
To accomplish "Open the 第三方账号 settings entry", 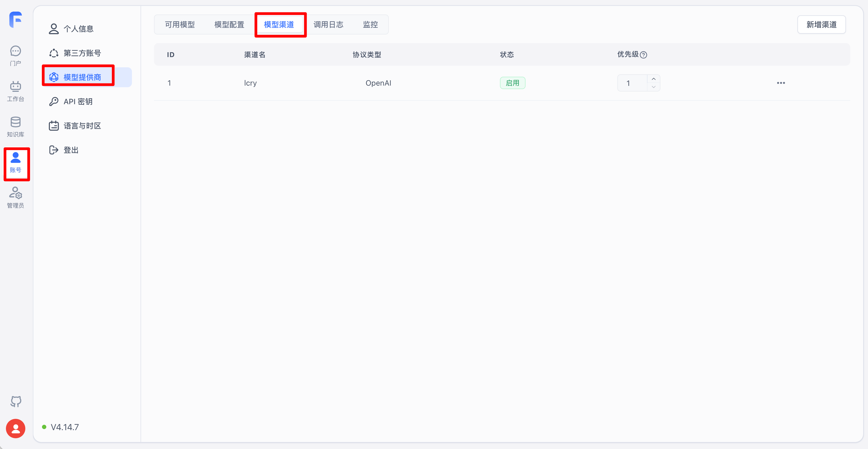I will coord(82,53).
